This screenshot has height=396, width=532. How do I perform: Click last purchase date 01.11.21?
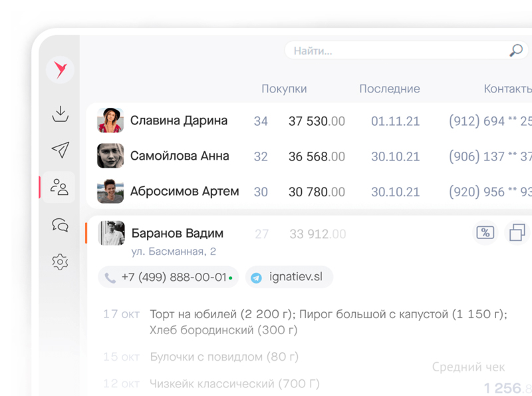(x=395, y=121)
